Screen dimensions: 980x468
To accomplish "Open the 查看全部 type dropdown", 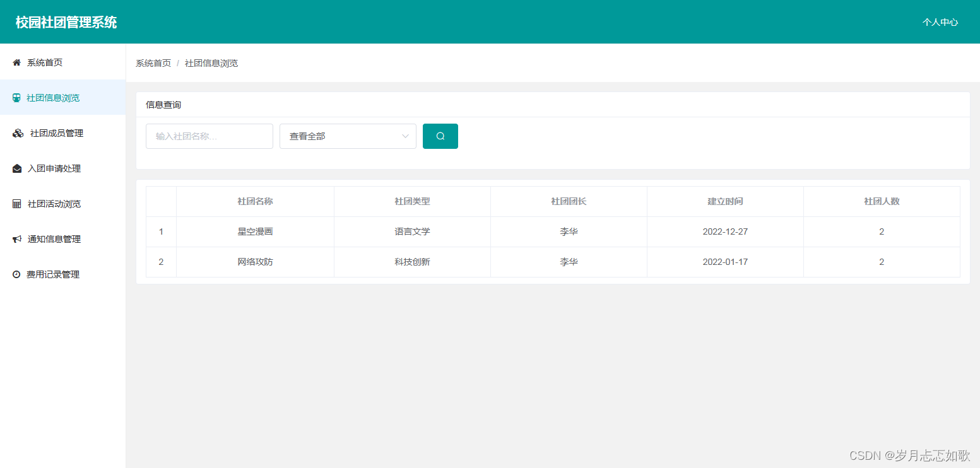I will (x=348, y=136).
